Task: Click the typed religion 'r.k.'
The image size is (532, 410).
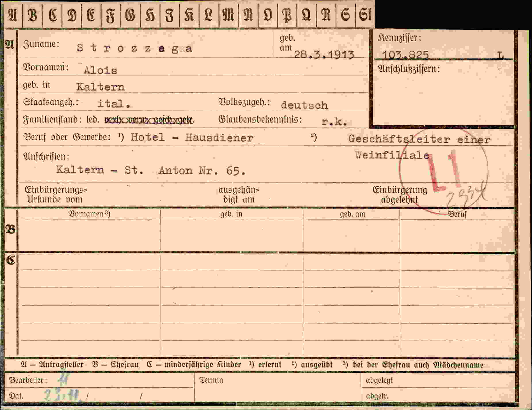Action: tap(334, 122)
